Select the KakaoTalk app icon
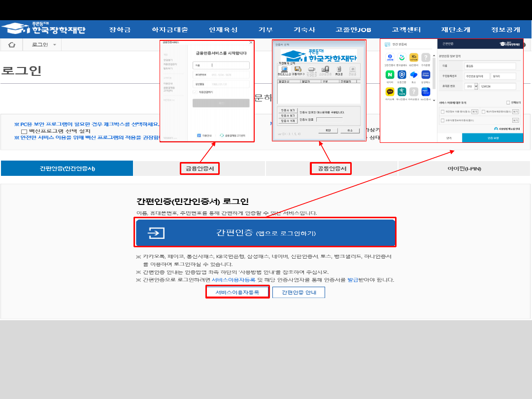 tap(390, 92)
